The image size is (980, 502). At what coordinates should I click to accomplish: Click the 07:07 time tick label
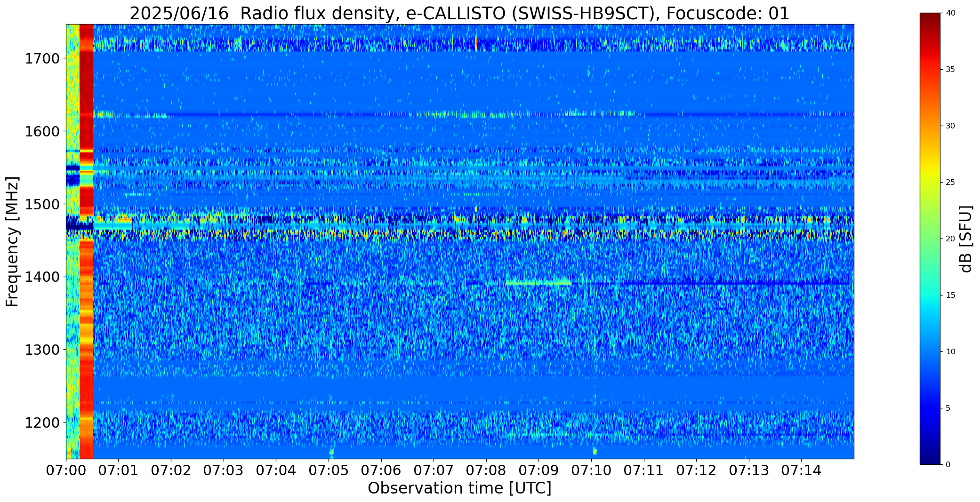[x=434, y=470]
